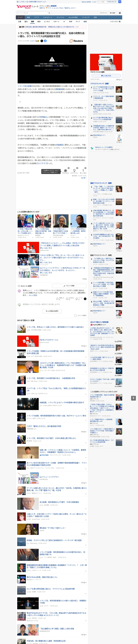This screenshot has height=644, width=138.
Task: Open the Reuters logo link
Action: pos(76,41)
